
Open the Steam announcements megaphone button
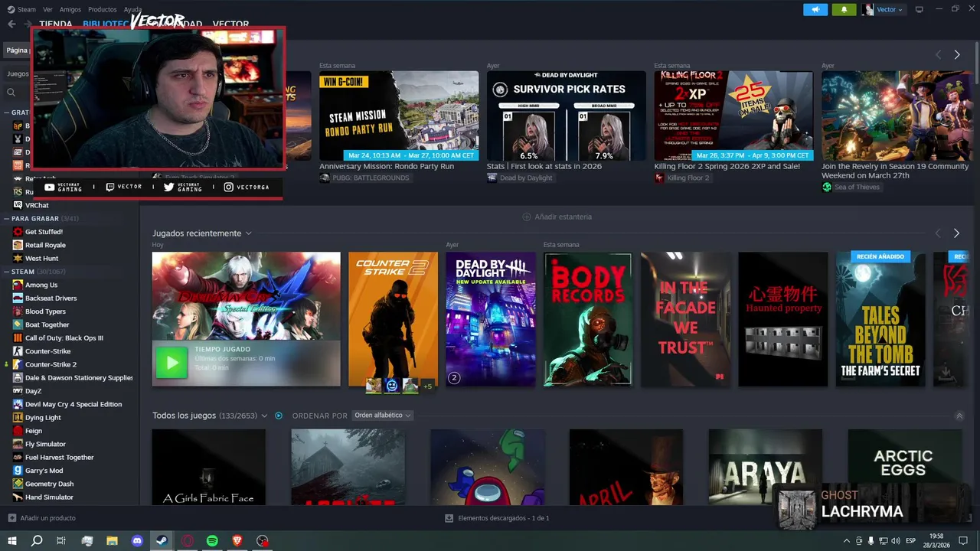tap(815, 9)
